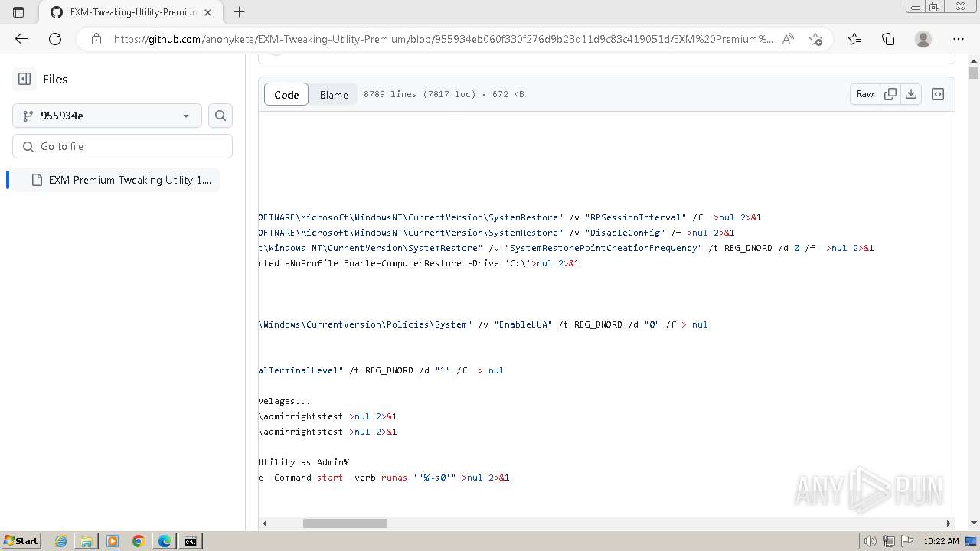Download the raw file icon
This screenshot has width=980, height=551.
[911, 94]
